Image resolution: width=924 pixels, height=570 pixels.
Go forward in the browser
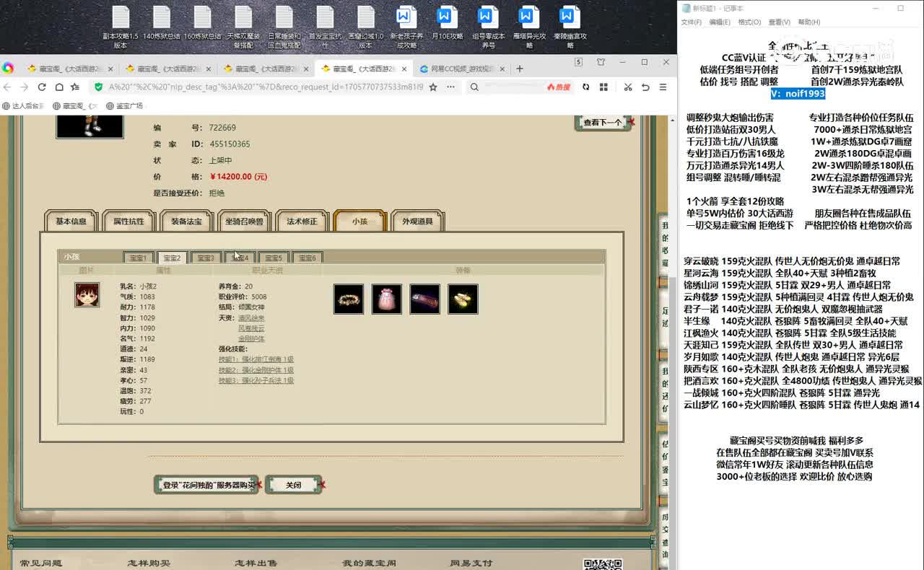pyautogui.click(x=24, y=87)
